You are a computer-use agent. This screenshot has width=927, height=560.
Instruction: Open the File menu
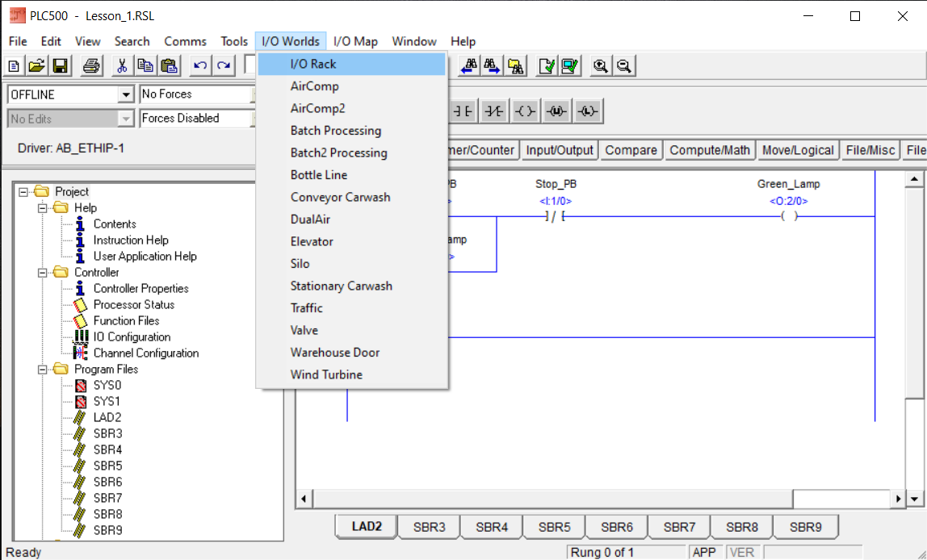coord(18,41)
